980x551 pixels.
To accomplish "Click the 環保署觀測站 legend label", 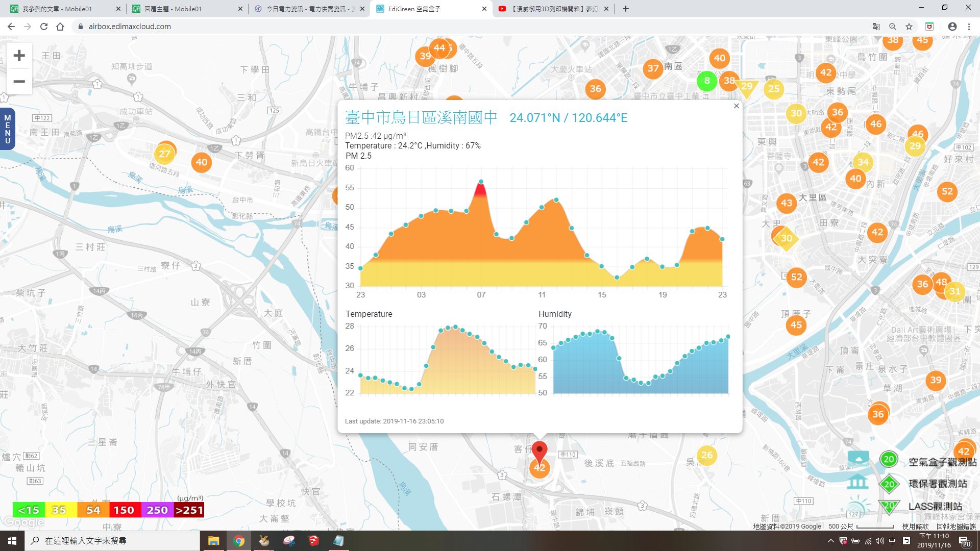I will tap(938, 484).
